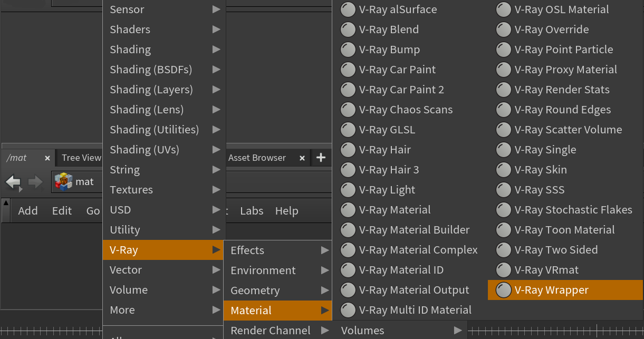Click the V-Ray Car Paint icon
Image resolution: width=644 pixels, height=339 pixels.
348,70
